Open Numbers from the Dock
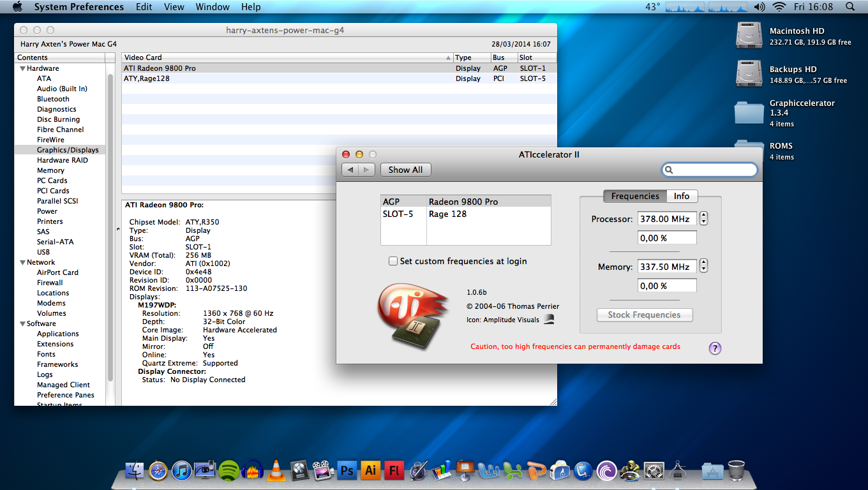Screen dimensions: 868x490 click(x=442, y=471)
